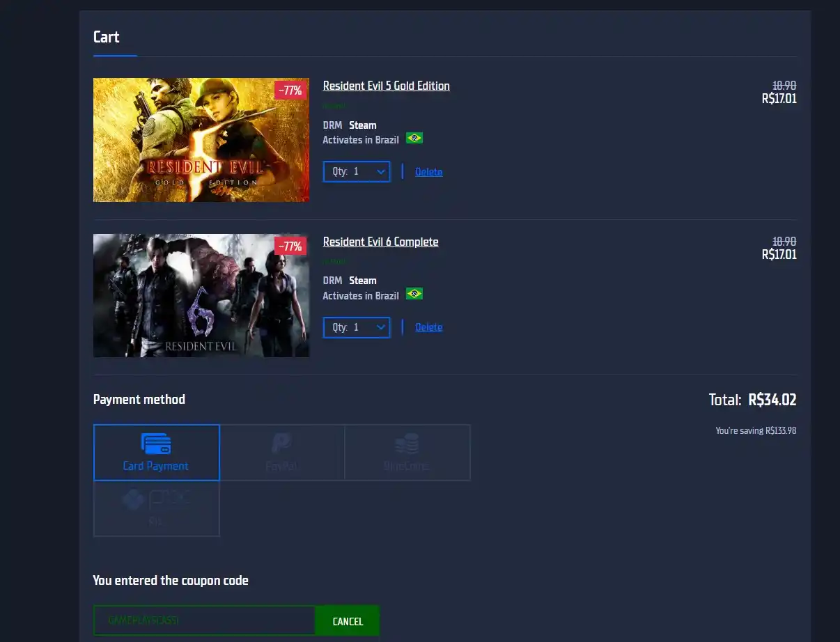Click the Payment method heading
This screenshot has width=840, height=642.
tap(139, 399)
